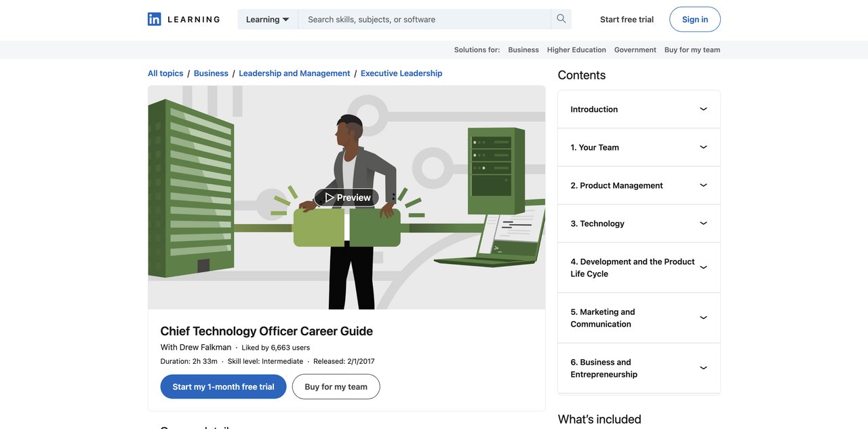Viewport: 868px width, 429px height.
Task: Open Business solutions link
Action: tap(524, 50)
